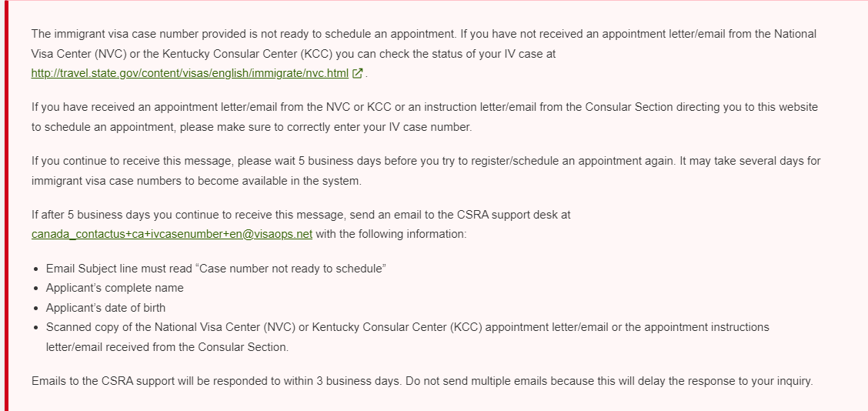The image size is (868, 411).
Task: Select the "Applicant's complete name" bullet text
Action: (x=115, y=288)
